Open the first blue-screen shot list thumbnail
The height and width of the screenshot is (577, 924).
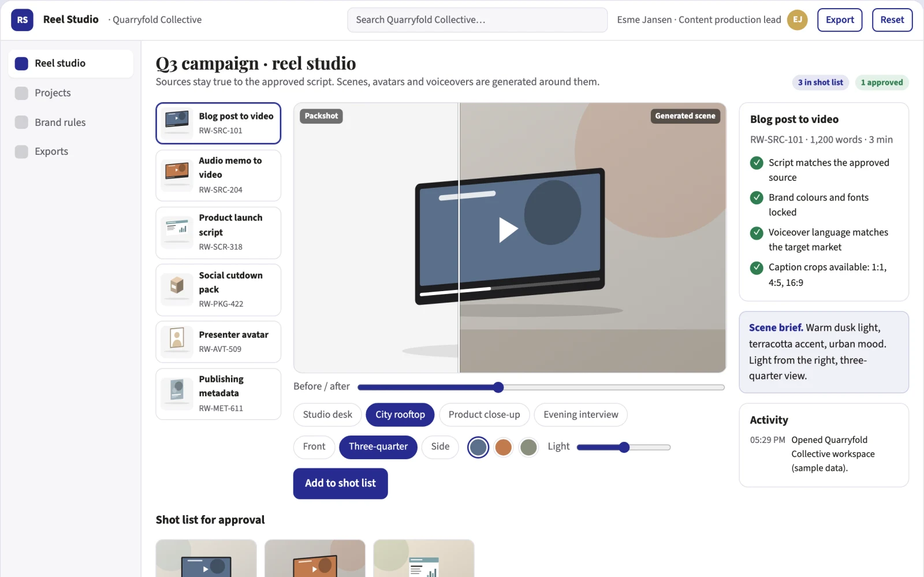(x=206, y=559)
